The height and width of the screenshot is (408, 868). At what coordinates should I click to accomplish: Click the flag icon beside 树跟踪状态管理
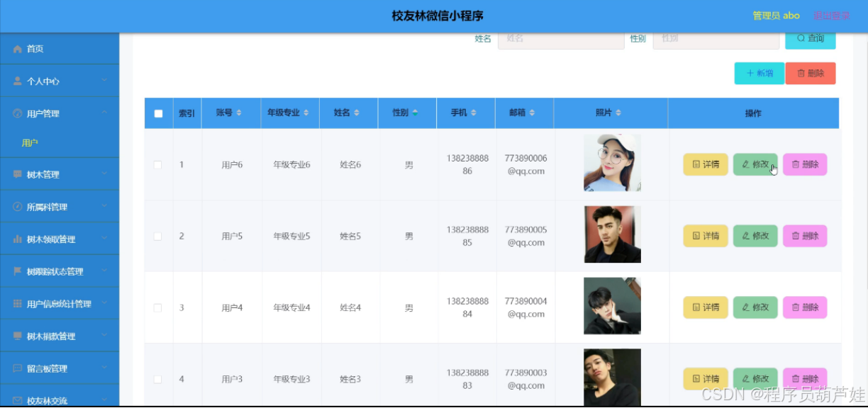[x=18, y=271]
